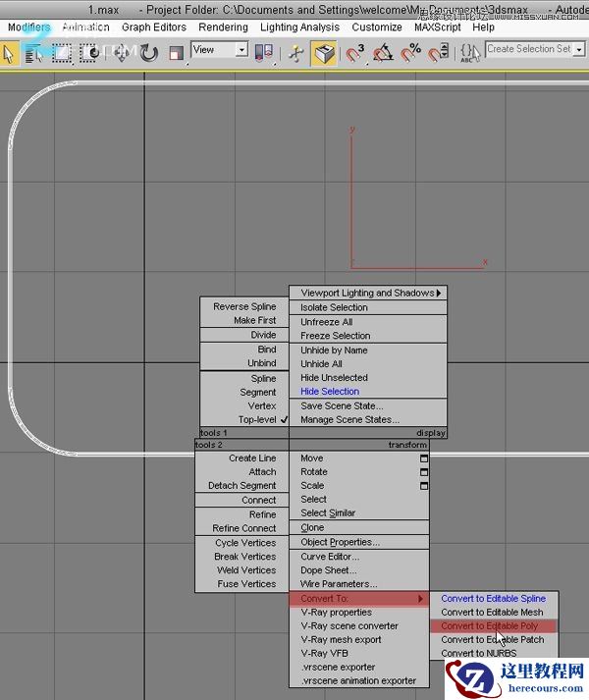This screenshot has width=589, height=700.
Task: Expand the Create Selection Set dropdown arrow
Action: (579, 49)
